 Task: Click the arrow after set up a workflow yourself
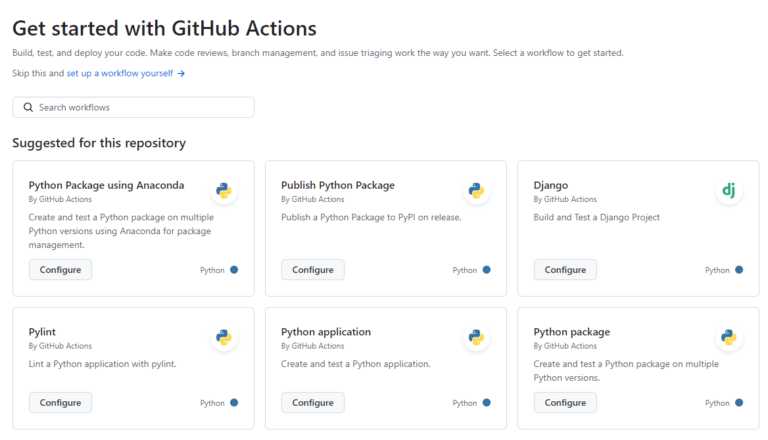[181, 73]
